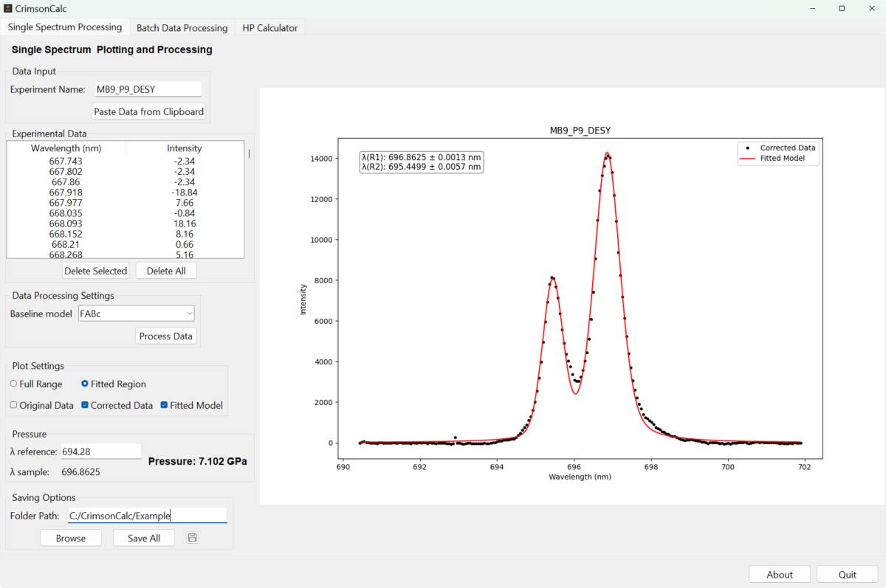
Task: Browse for a saving folder
Action: [71, 538]
